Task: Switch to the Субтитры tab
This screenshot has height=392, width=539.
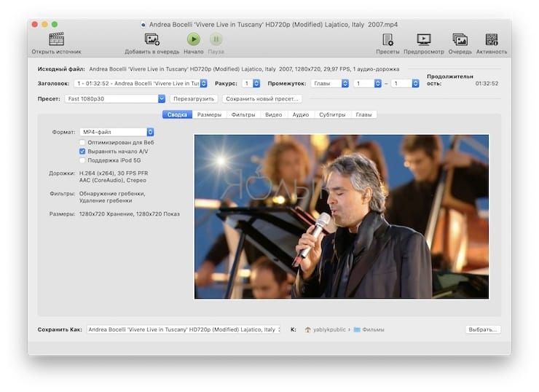Action: pyautogui.click(x=332, y=114)
